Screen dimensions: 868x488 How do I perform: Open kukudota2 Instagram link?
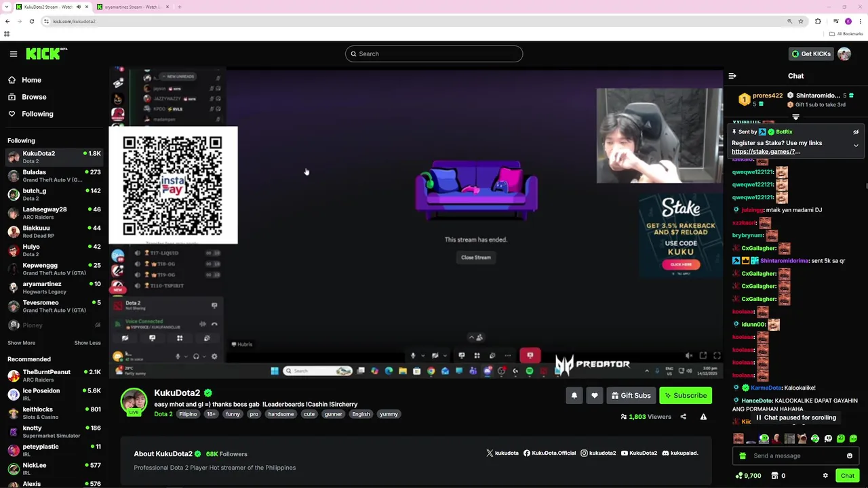[x=598, y=453]
